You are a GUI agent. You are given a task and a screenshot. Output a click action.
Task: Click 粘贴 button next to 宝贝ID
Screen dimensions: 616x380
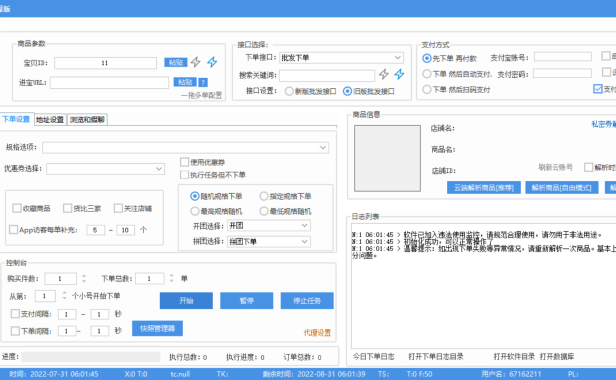coord(176,62)
